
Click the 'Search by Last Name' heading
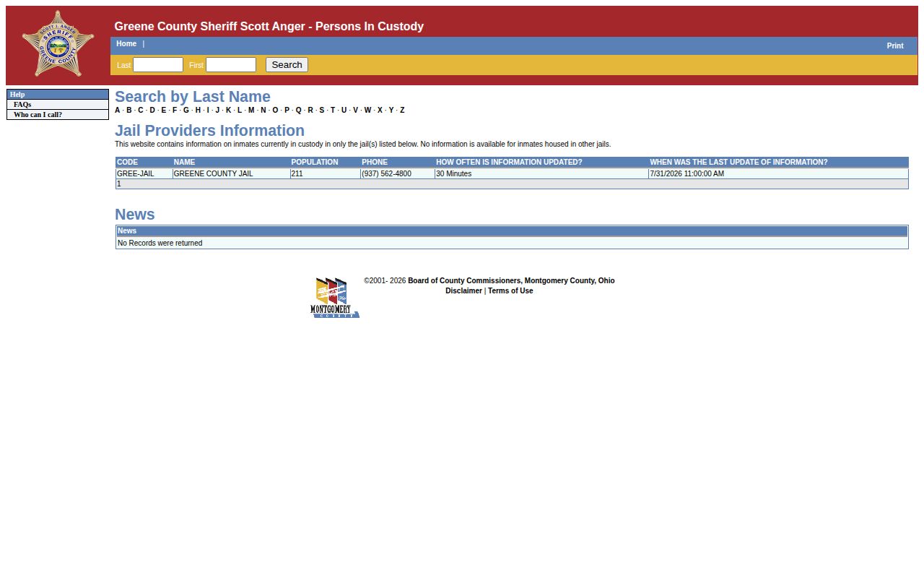[193, 97]
